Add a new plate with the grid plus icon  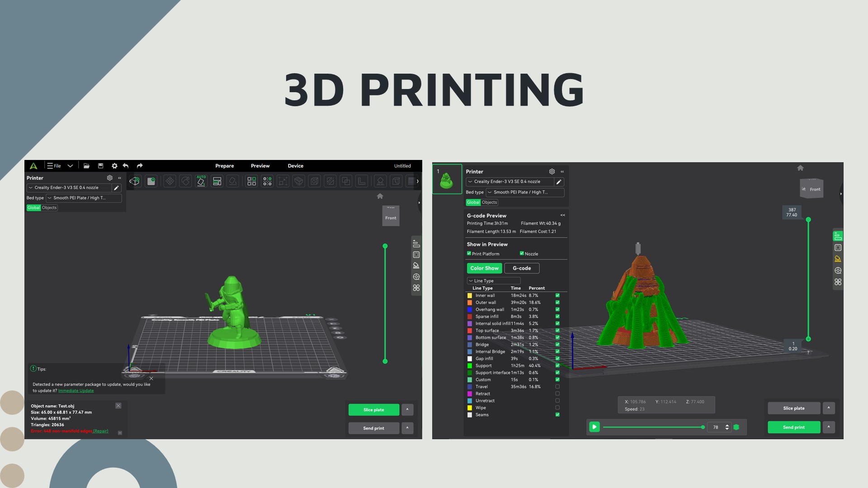click(x=151, y=181)
